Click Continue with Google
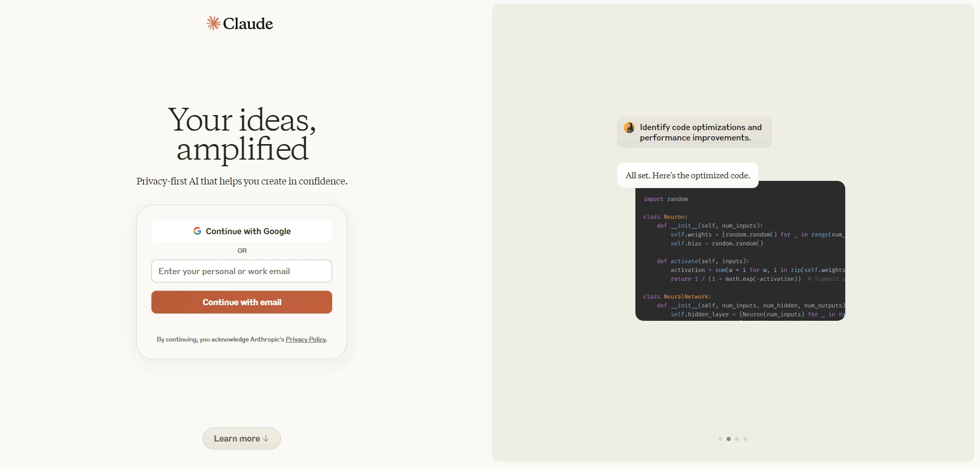Image resolution: width=980 pixels, height=469 pixels. point(242,231)
